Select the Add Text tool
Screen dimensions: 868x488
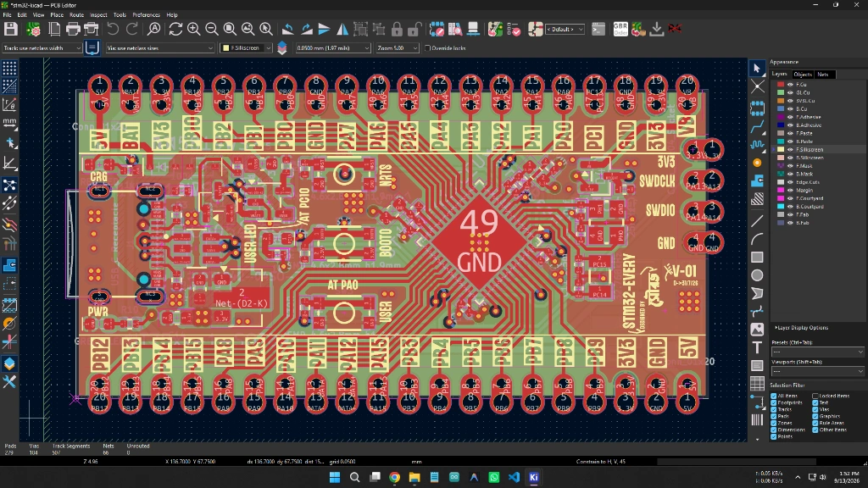pyautogui.click(x=757, y=347)
